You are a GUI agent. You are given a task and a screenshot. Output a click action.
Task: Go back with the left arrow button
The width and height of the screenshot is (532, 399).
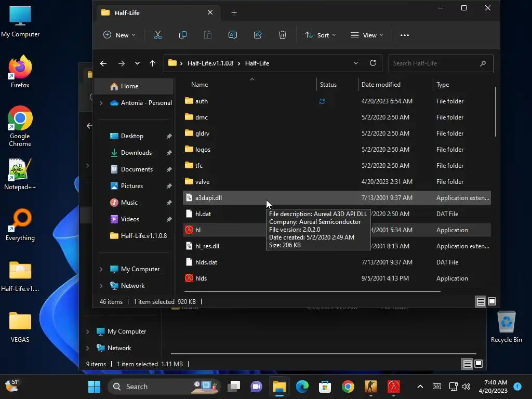click(x=103, y=63)
